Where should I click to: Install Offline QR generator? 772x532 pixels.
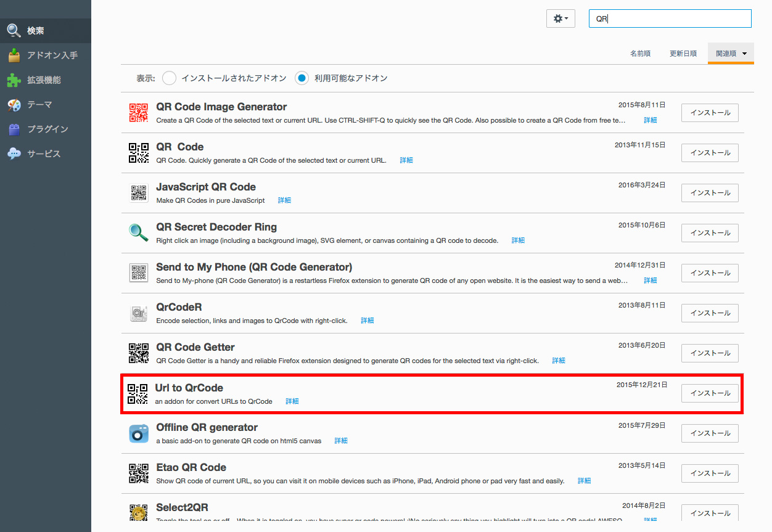(710, 433)
